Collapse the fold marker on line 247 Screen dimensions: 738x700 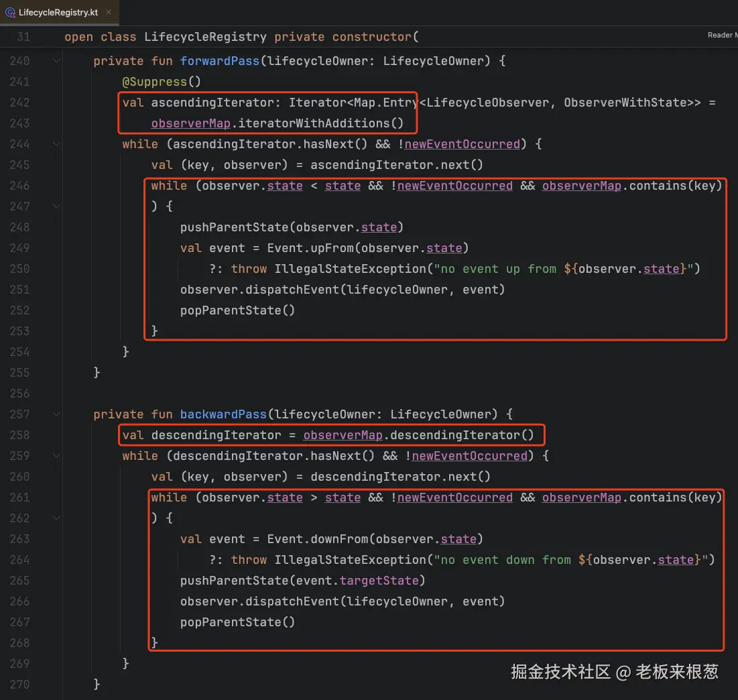pyautogui.click(x=56, y=207)
